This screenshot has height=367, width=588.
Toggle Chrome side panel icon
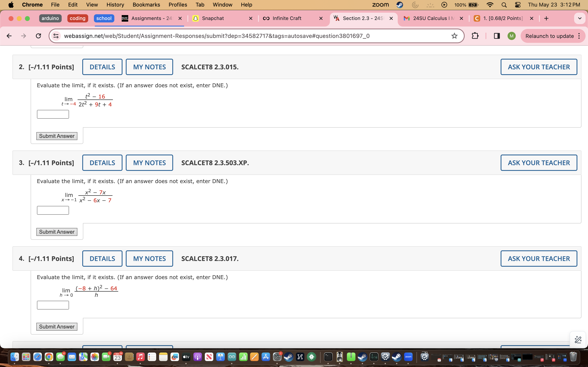coord(497,36)
